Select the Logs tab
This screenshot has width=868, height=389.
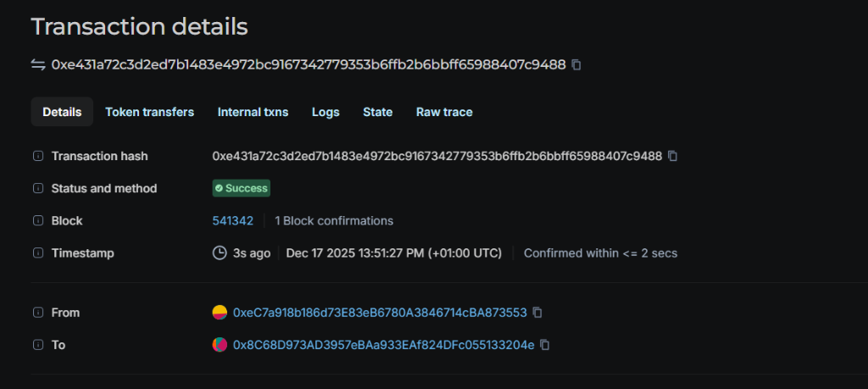click(325, 112)
